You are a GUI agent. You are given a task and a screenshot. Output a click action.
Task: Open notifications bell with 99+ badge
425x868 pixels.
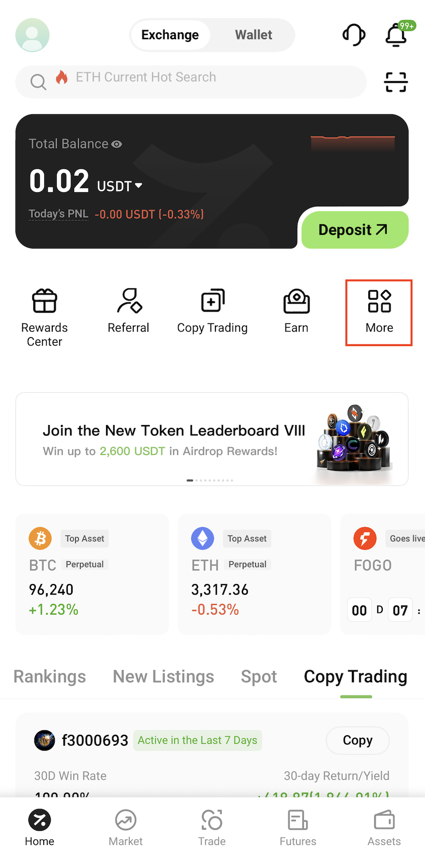click(397, 35)
